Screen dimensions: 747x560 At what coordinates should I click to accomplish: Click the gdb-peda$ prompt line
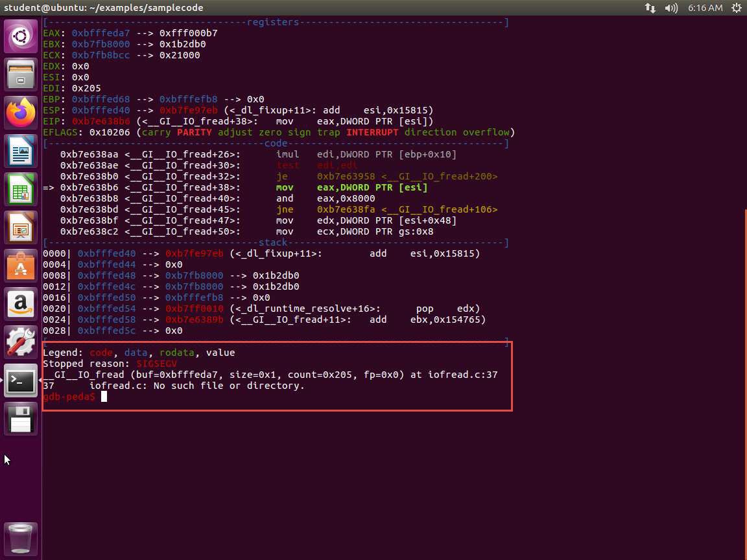(x=69, y=397)
